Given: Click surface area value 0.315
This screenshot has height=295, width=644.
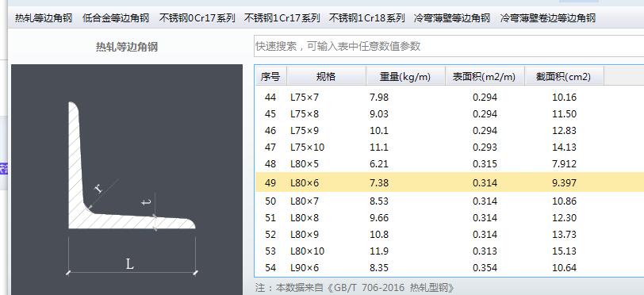Looking at the screenshot, I should [485, 164].
